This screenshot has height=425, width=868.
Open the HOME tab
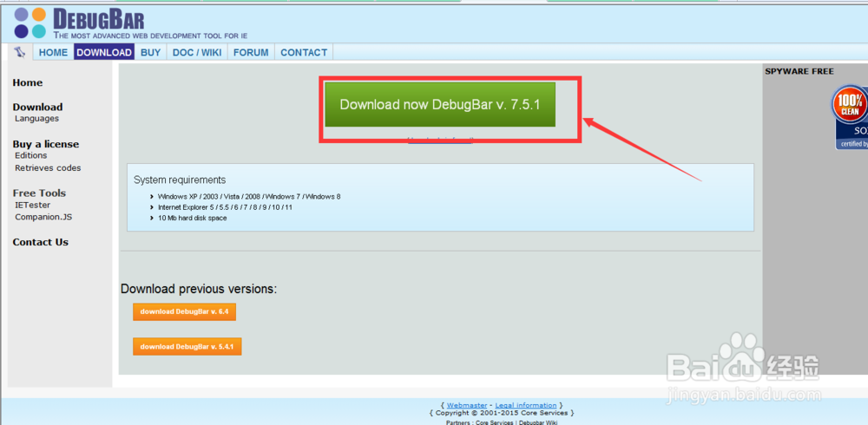coord(53,53)
